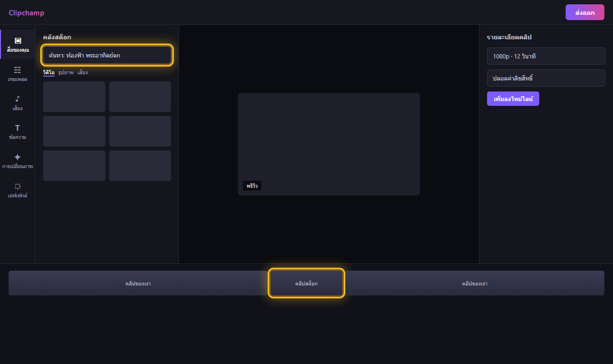Click the รายละเอียดคลิป heading
Viewport: 613px width, 364px height.
tap(510, 37)
